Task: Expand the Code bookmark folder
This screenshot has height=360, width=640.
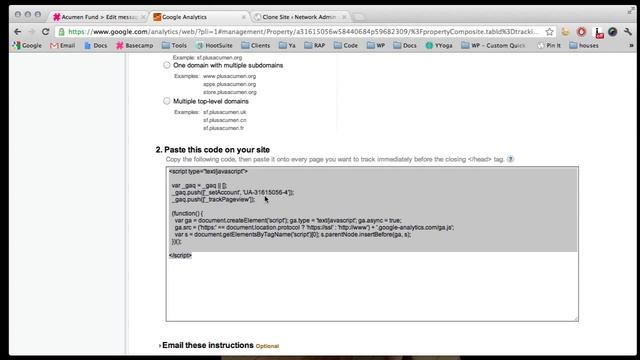Action: pyautogui.click(x=346, y=45)
